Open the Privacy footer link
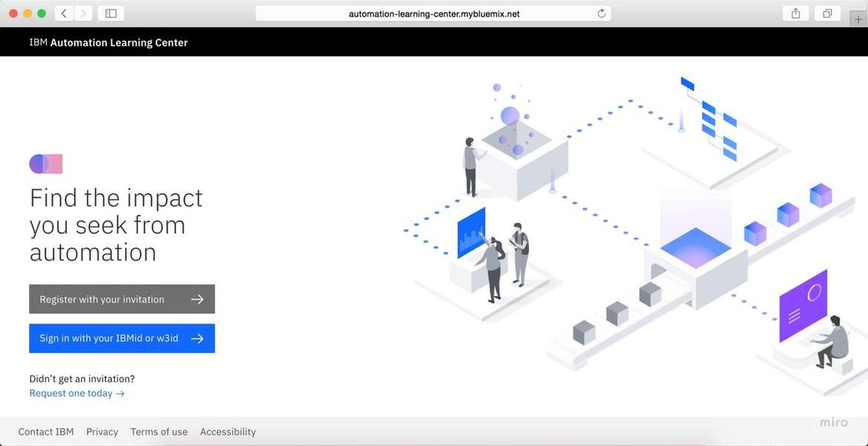 (x=102, y=432)
